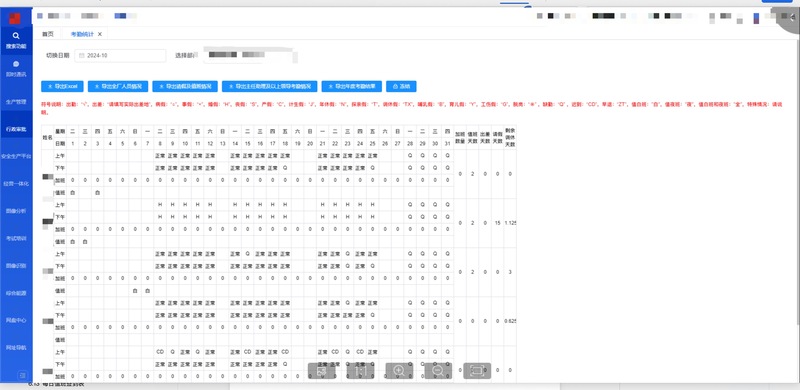Switch to the 首页 tab
Screen dimensions: 800x390
coord(47,34)
